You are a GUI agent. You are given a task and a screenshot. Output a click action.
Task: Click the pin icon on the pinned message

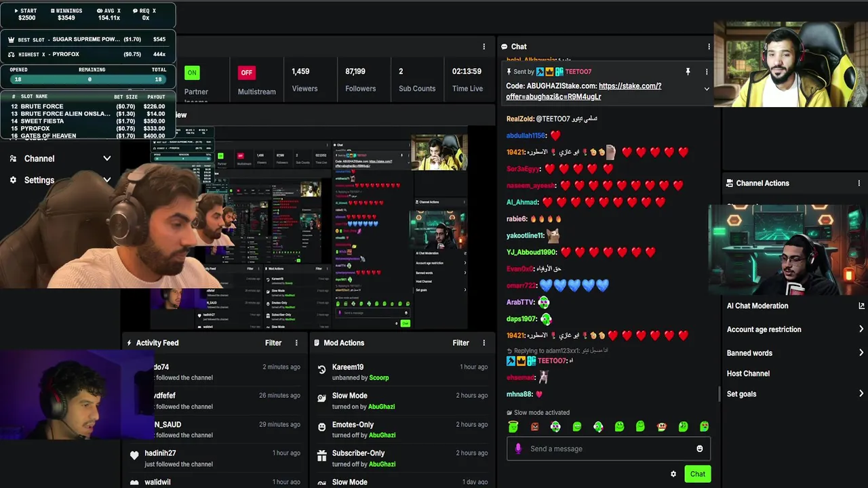688,71
